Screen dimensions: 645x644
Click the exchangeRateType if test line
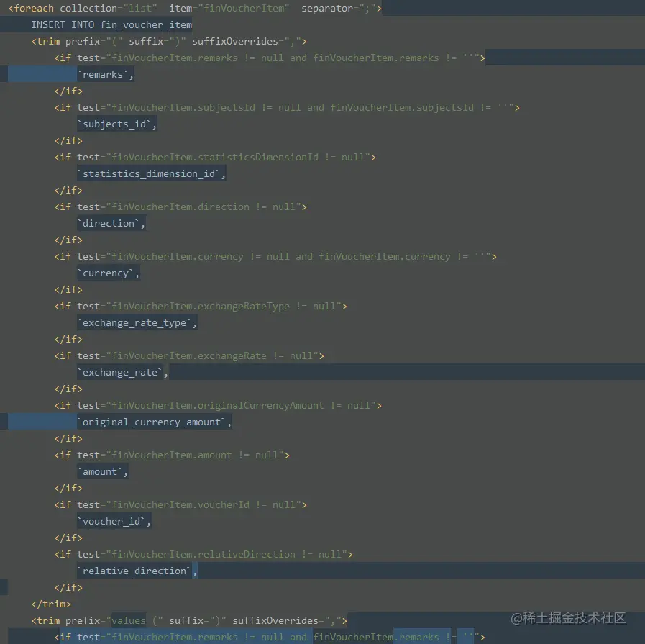(x=201, y=306)
